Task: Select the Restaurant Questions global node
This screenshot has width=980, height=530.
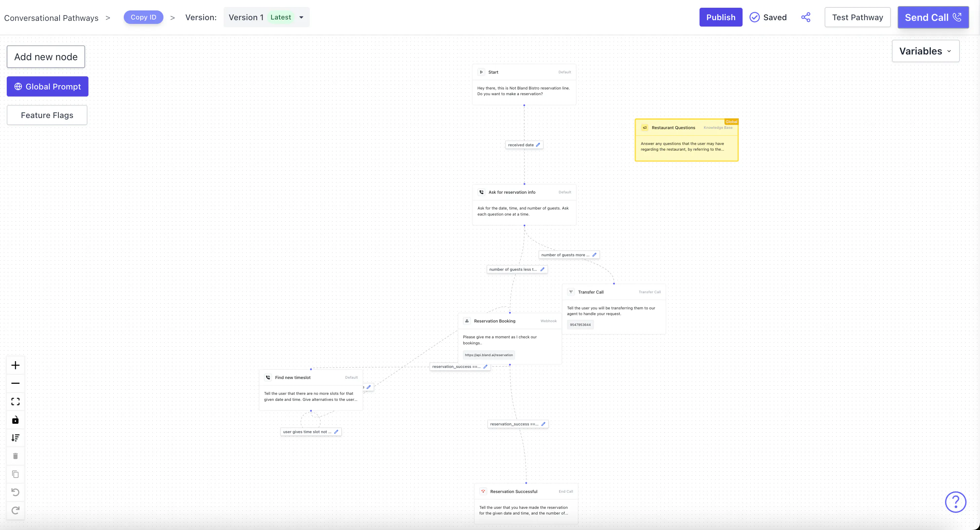Action: click(686, 140)
